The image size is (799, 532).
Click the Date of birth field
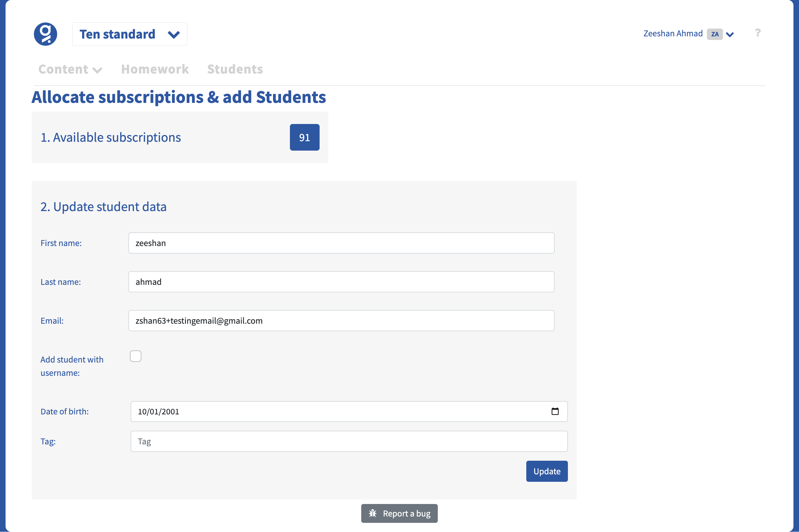tap(349, 411)
